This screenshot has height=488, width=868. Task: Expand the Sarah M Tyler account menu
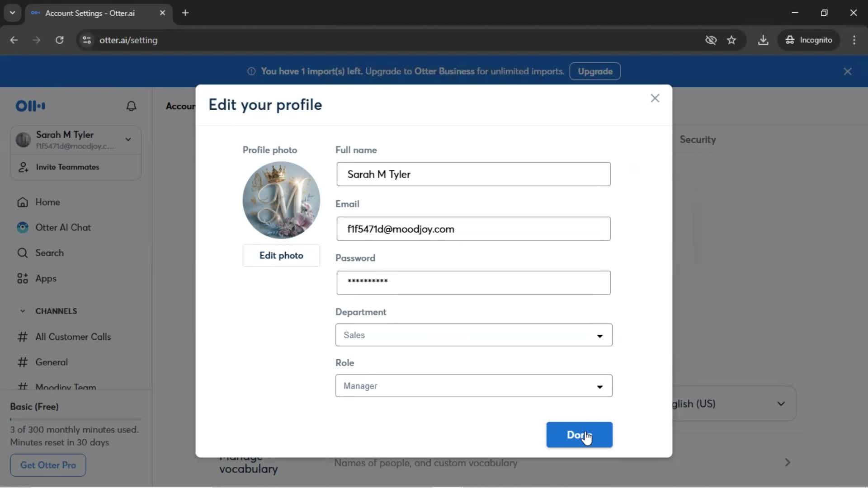128,140
